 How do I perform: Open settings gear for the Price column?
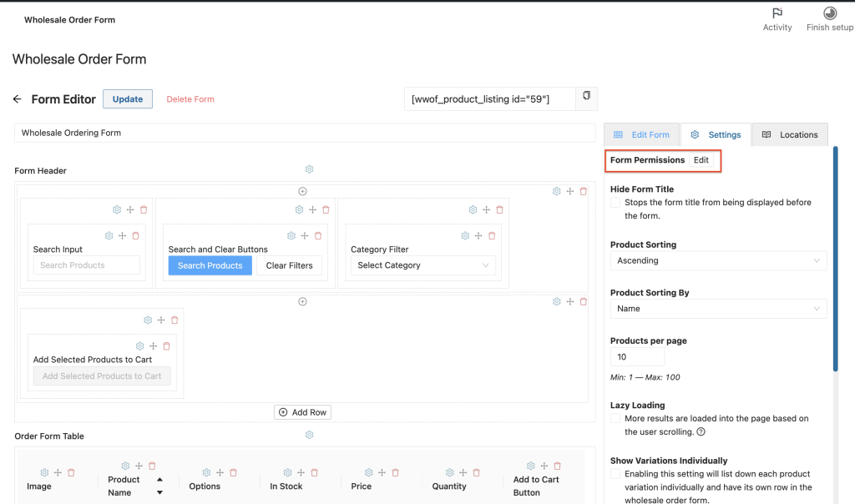[368, 472]
